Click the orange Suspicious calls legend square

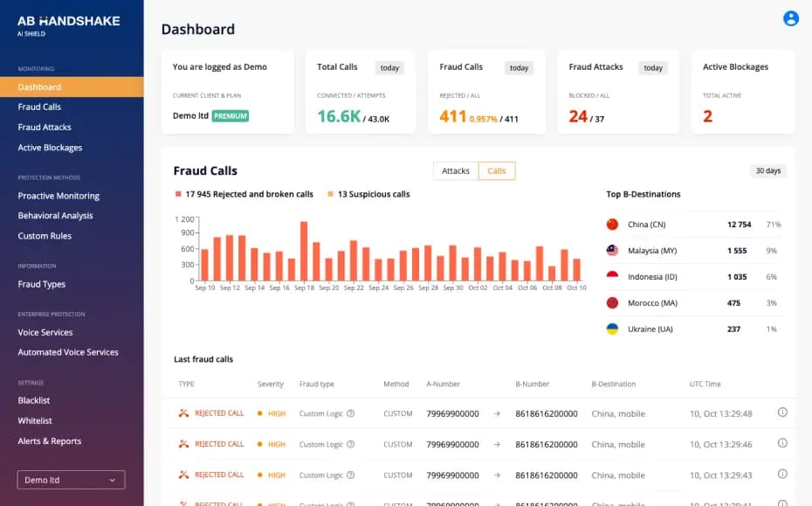330,194
